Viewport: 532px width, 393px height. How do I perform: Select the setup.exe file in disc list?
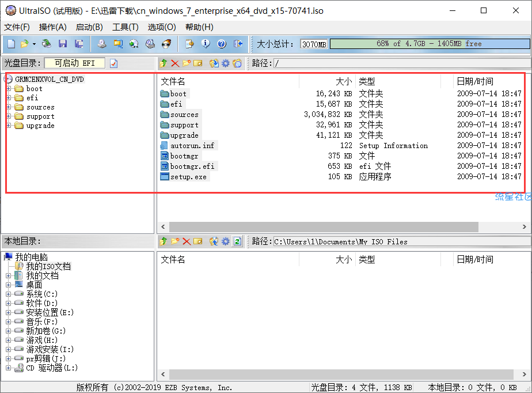pyautogui.click(x=188, y=177)
